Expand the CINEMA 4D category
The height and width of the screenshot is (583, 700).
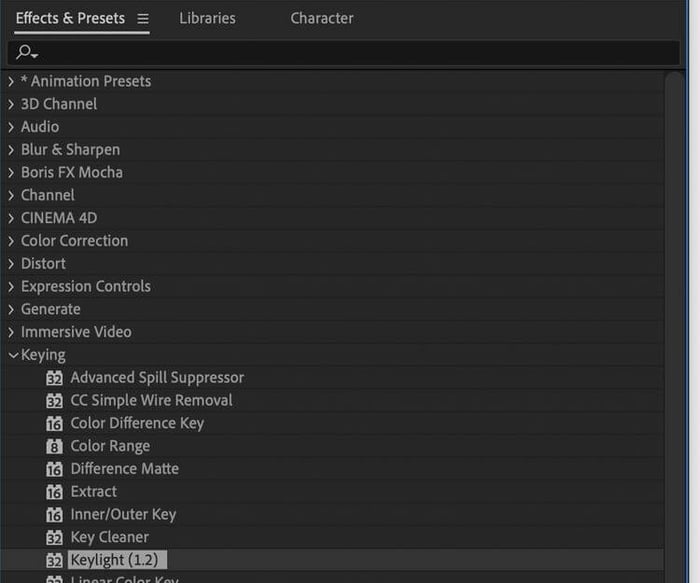pos(11,218)
